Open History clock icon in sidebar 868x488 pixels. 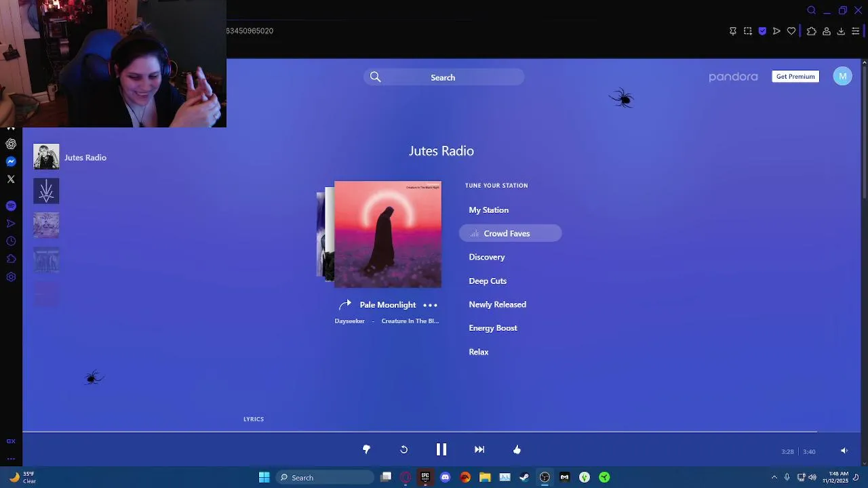coord(11,241)
